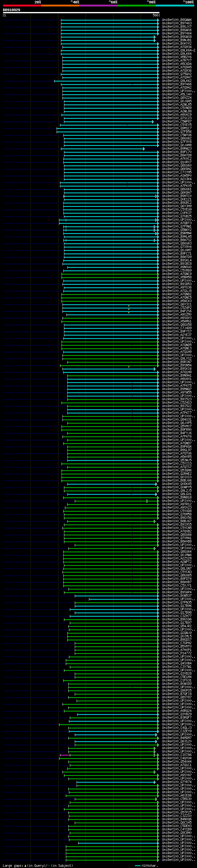Viewport: 197px width, 868px height.
Task: Select hit label UniRef100_C3Y7W1
Action: 177,667
